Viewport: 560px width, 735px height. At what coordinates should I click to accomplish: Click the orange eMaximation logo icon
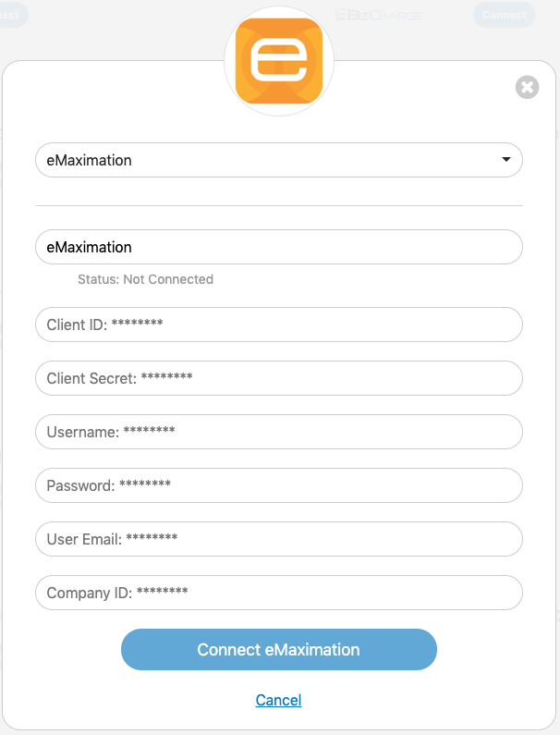click(x=278, y=61)
